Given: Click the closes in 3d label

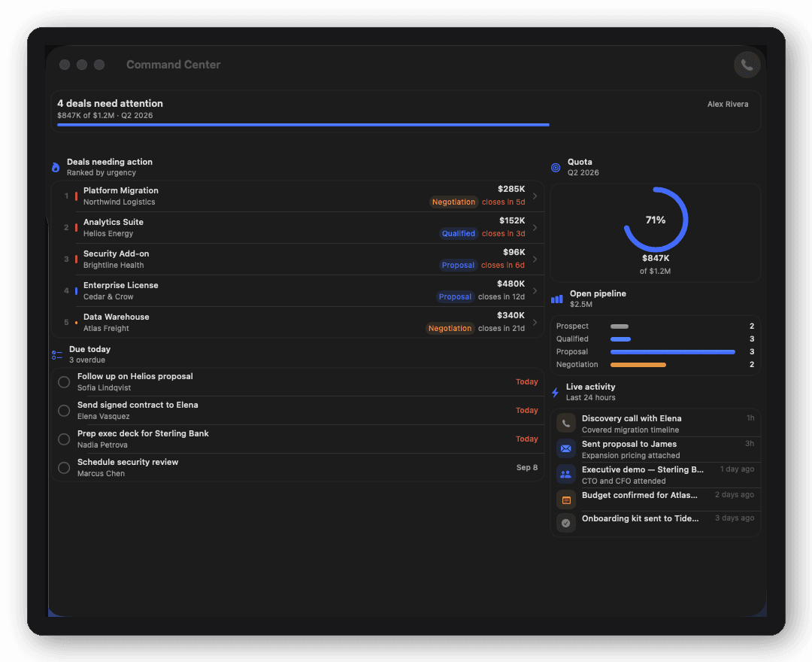Looking at the screenshot, I should 503,234.
